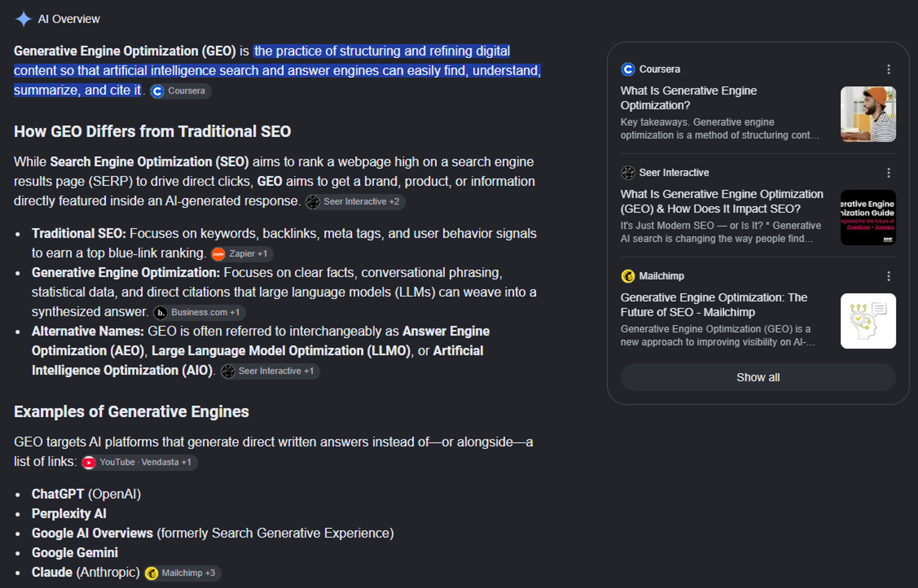Click the Seer Interactive logo in source card

pos(628,173)
